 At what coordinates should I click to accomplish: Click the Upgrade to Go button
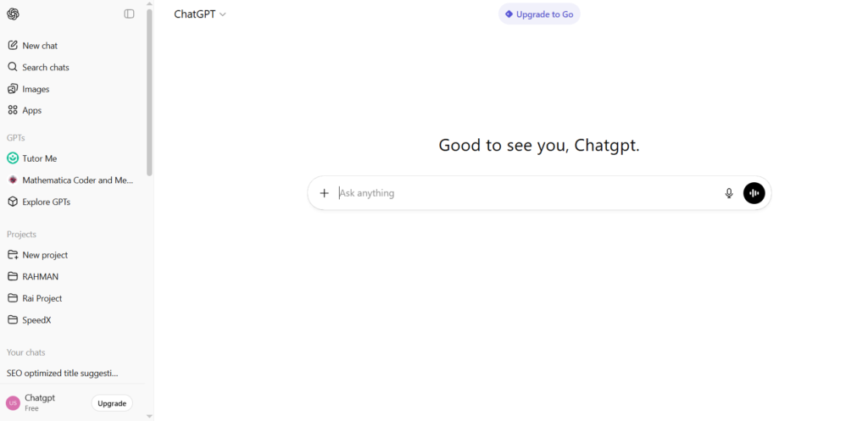point(539,14)
